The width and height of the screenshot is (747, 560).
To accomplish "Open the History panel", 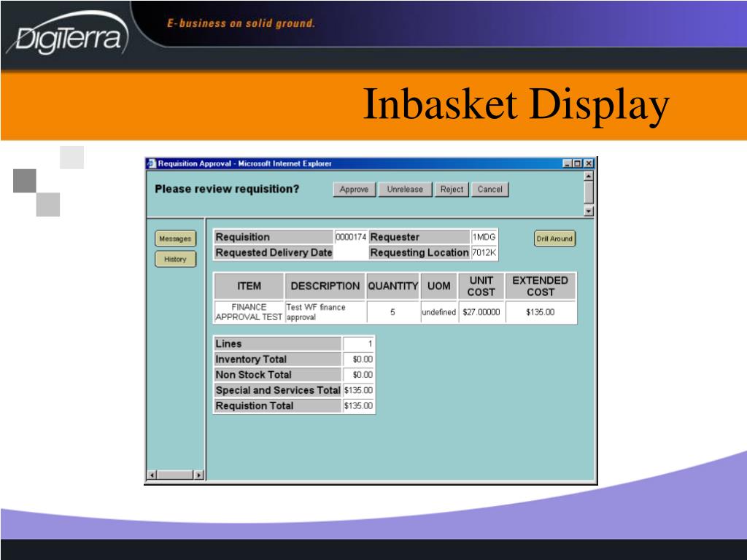I will [175, 259].
